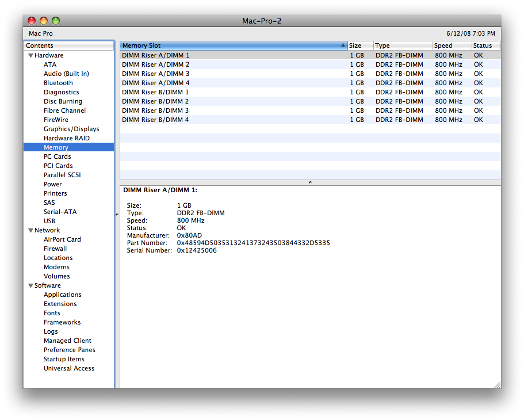This screenshot has height=420, width=524.
Task: Select Firewall under Network
Action: pyautogui.click(x=55, y=249)
